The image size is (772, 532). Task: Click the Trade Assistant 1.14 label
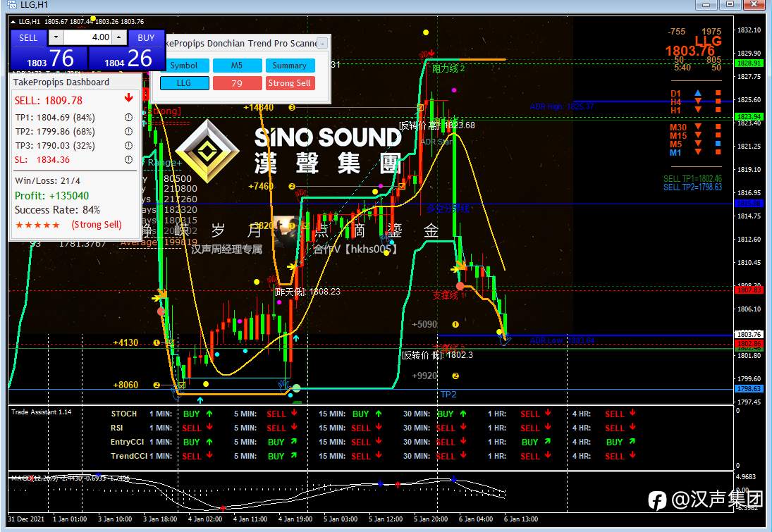(42, 412)
